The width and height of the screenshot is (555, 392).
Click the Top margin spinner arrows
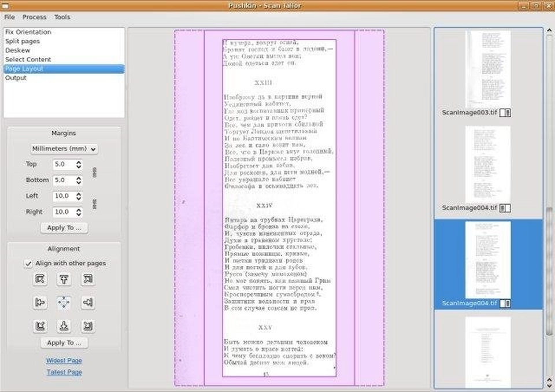79,164
